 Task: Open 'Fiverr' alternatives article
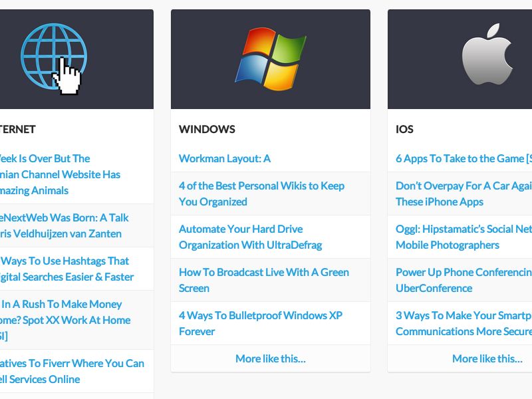click(x=72, y=371)
